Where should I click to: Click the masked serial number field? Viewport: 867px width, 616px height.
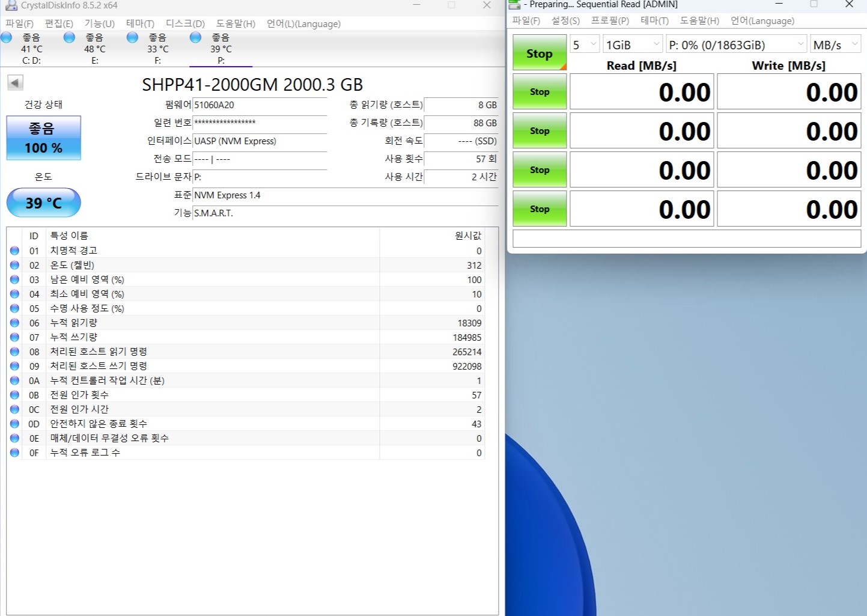tap(260, 123)
